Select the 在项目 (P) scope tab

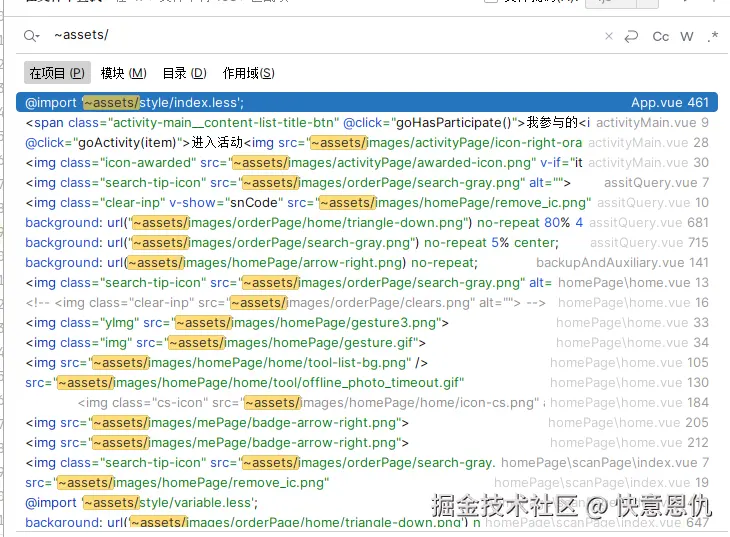57,73
